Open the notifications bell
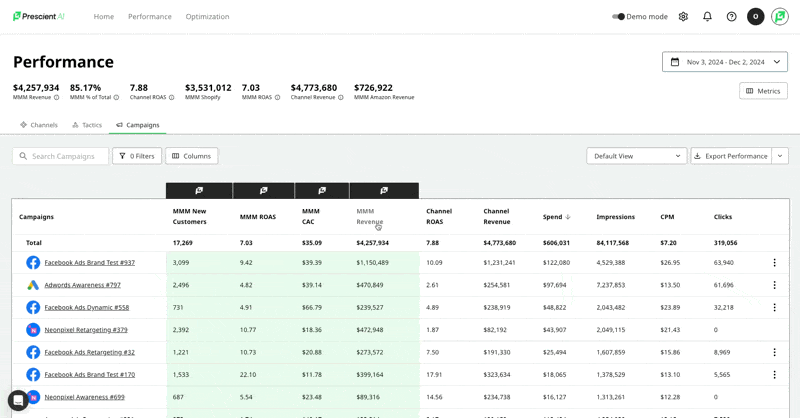The width and height of the screenshot is (800, 418). [x=707, y=17]
